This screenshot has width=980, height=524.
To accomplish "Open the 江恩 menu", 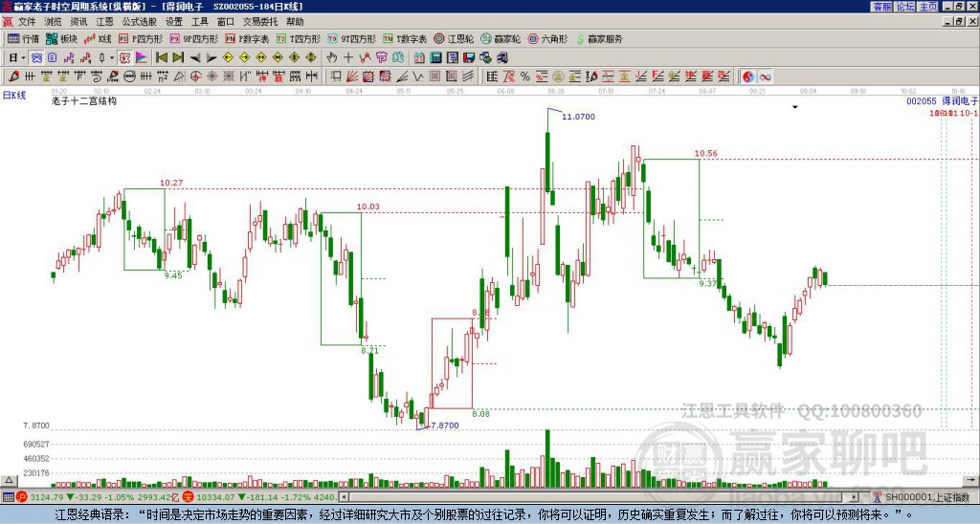I will [104, 22].
